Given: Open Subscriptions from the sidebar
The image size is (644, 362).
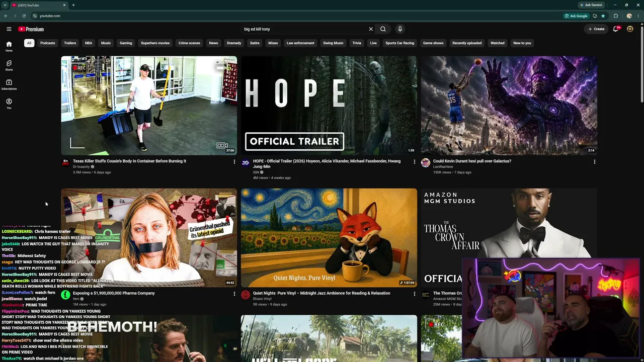Looking at the screenshot, I should pos(9,84).
